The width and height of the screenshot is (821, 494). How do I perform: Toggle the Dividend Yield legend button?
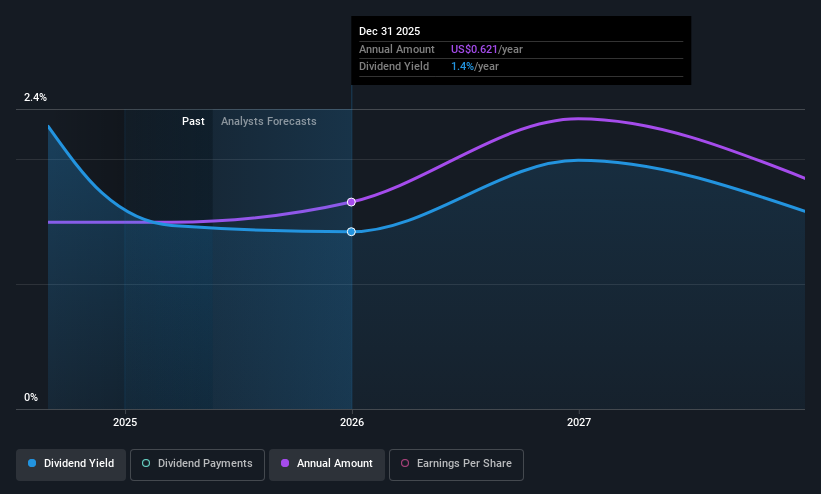(71, 464)
